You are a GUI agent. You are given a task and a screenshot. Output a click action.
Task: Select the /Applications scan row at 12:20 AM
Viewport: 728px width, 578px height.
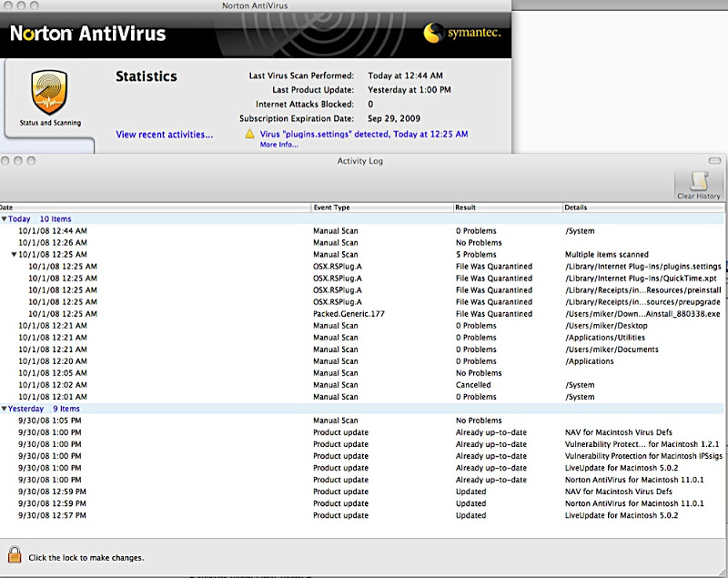tap(361, 361)
